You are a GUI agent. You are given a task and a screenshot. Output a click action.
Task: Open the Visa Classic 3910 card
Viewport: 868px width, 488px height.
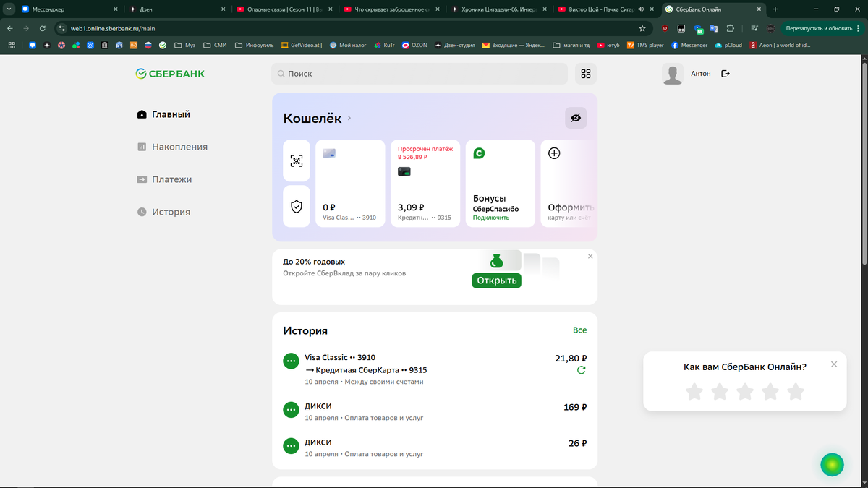[350, 183]
